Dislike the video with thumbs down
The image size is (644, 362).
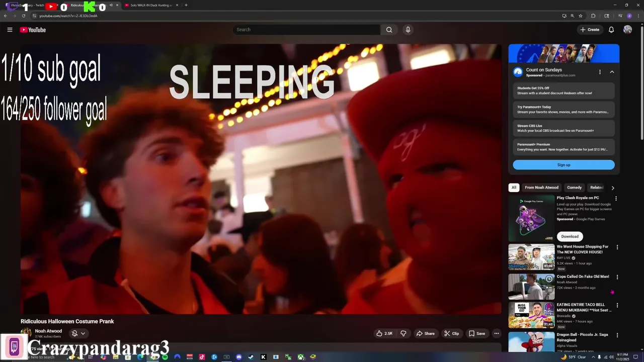coord(403,333)
